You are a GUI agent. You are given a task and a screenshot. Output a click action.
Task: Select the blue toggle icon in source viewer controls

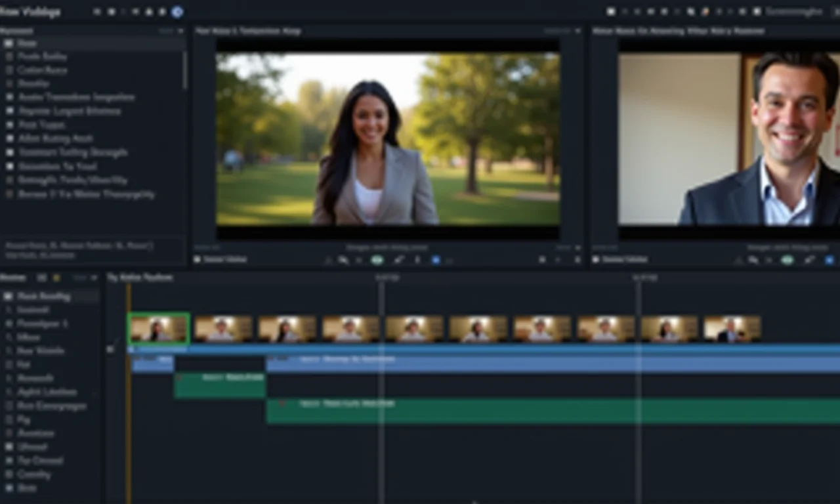[x=435, y=260]
